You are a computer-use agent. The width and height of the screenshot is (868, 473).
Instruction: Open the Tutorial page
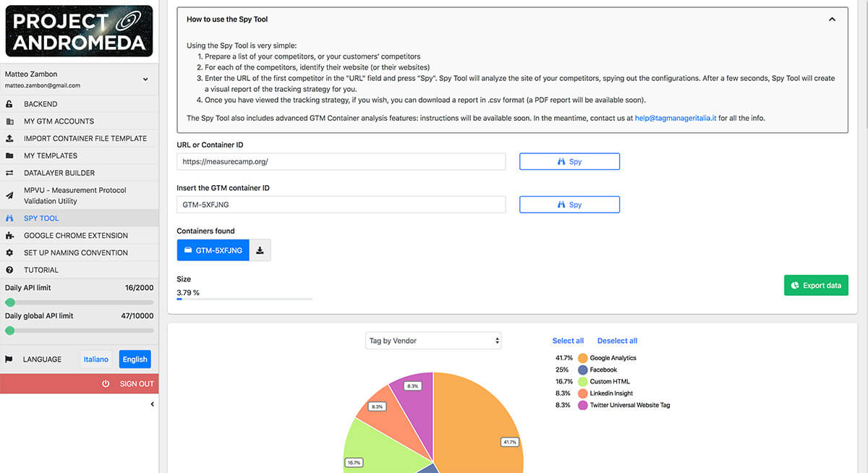[79, 270]
